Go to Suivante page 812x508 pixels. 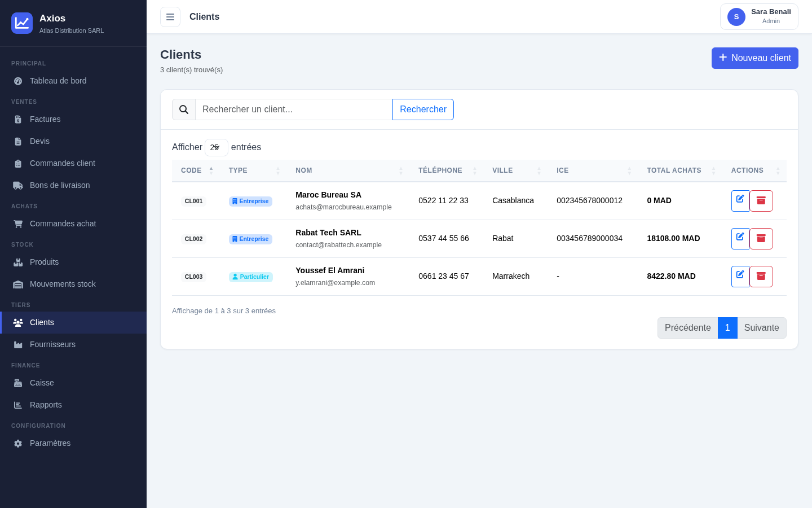(x=762, y=328)
